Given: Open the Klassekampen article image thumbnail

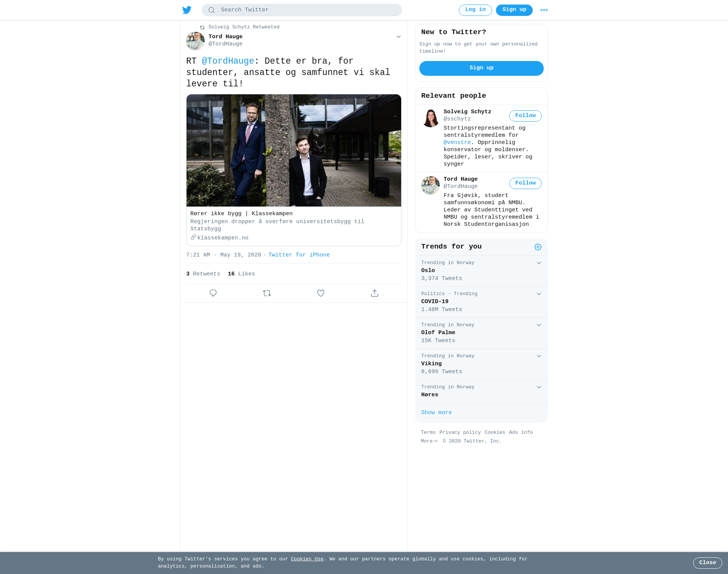Looking at the screenshot, I should [294, 150].
